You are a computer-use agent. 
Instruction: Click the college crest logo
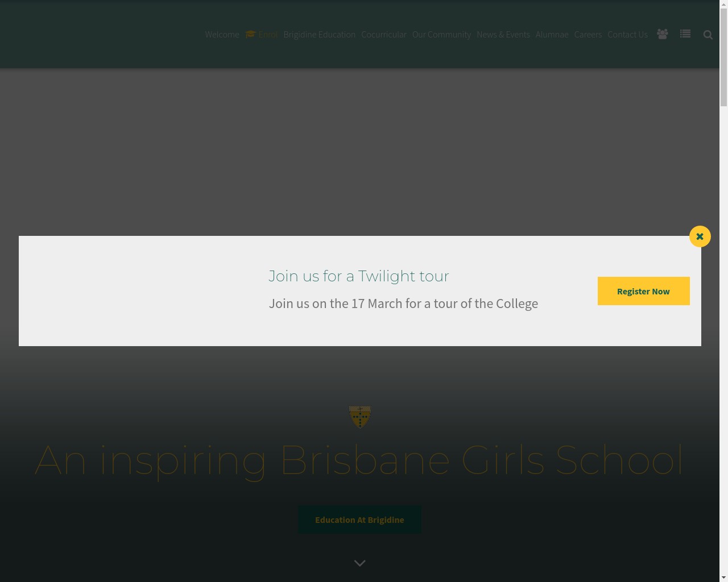[x=359, y=417]
